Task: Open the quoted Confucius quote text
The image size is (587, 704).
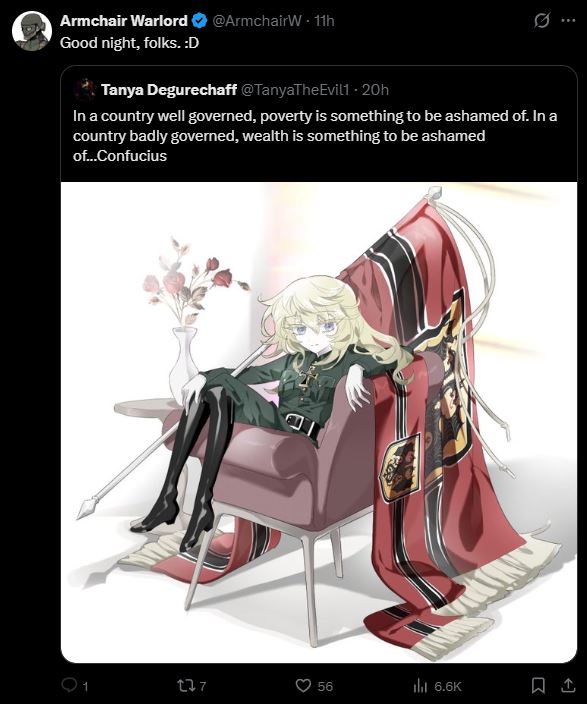Action: click(315, 136)
